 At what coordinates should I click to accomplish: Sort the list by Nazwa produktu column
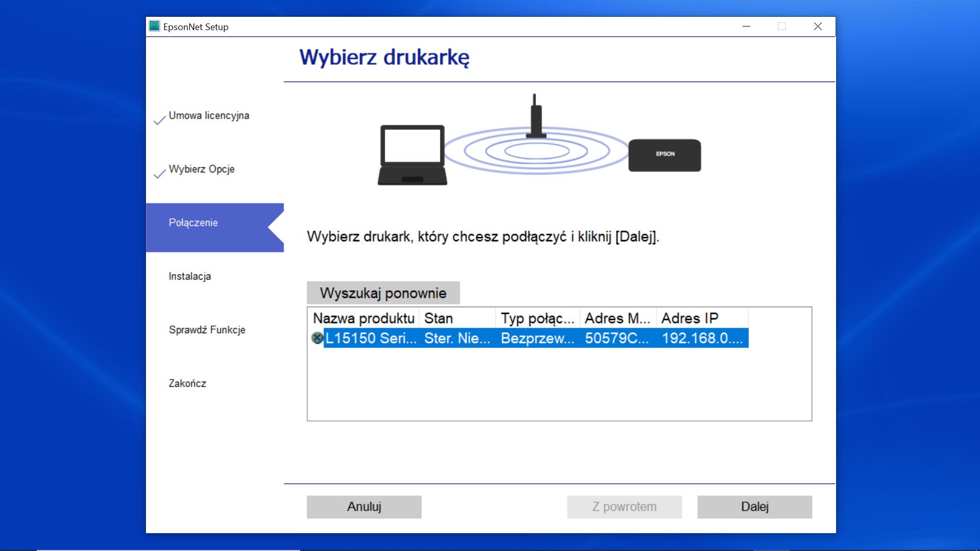coord(363,318)
